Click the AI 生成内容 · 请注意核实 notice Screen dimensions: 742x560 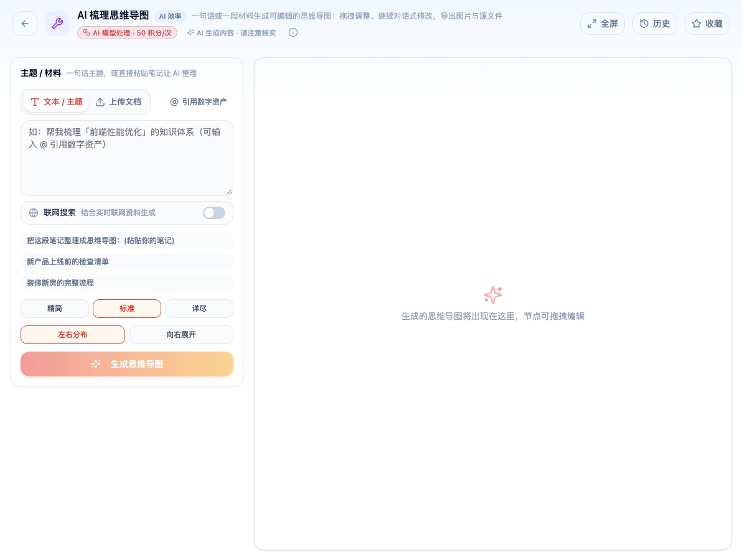(232, 32)
